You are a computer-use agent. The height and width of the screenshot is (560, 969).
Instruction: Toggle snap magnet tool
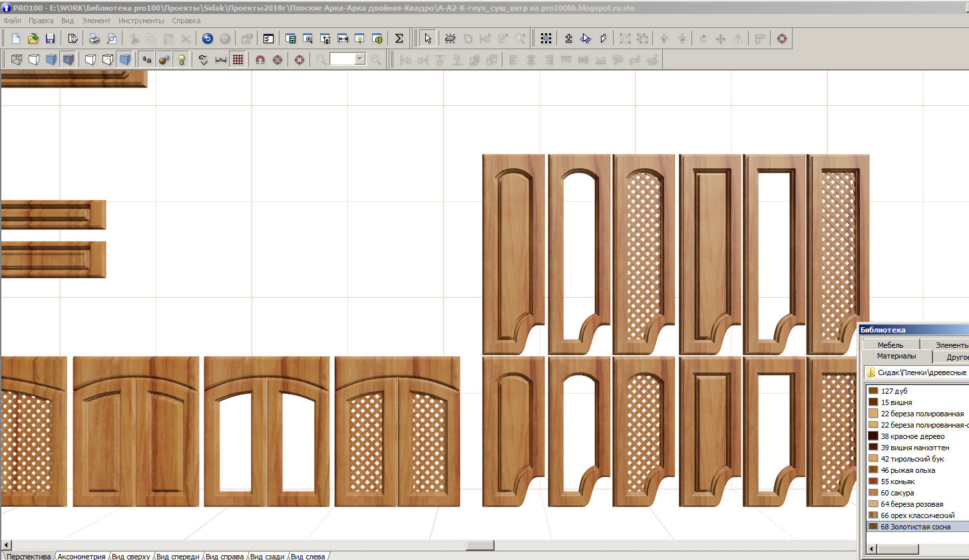click(260, 59)
